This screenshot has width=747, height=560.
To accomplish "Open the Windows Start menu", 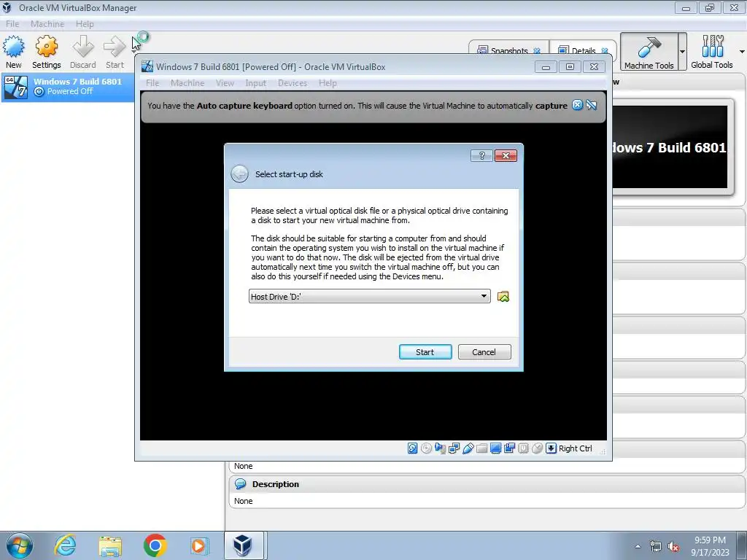I will tap(19, 545).
